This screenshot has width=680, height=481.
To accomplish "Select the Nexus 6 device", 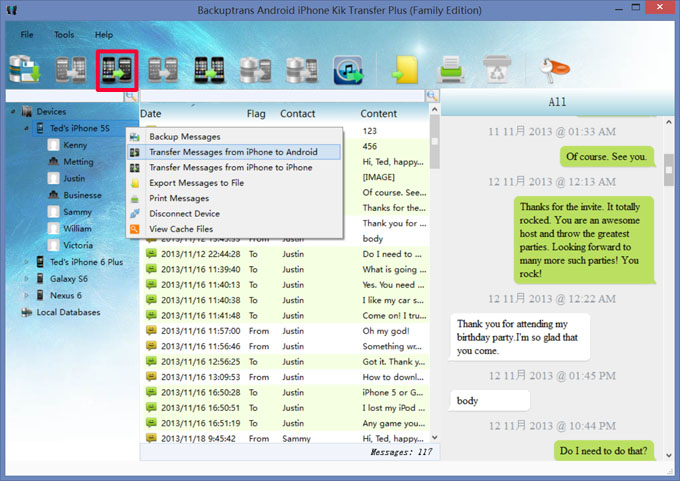I will [x=65, y=295].
